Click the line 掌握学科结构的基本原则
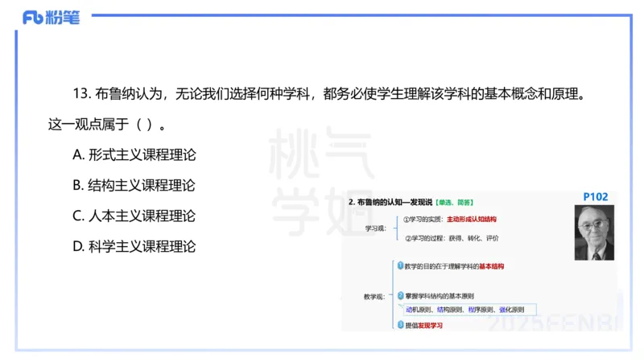 pyautogui.click(x=440, y=296)
